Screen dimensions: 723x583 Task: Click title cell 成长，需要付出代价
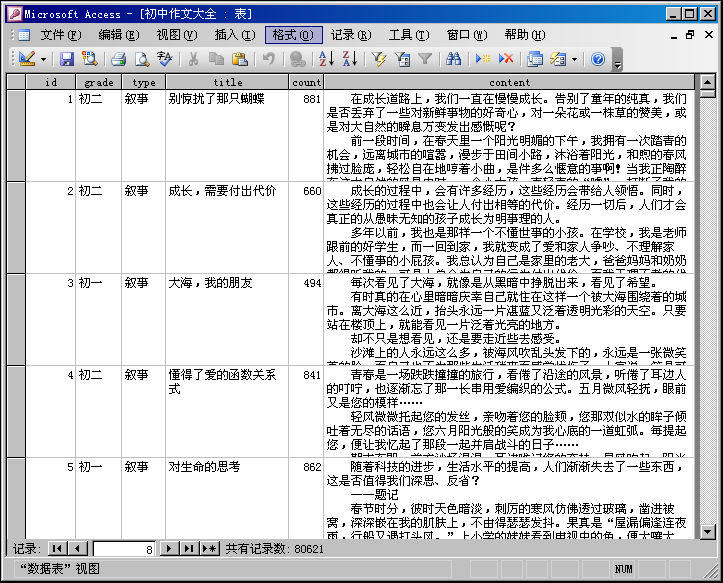[227, 227]
